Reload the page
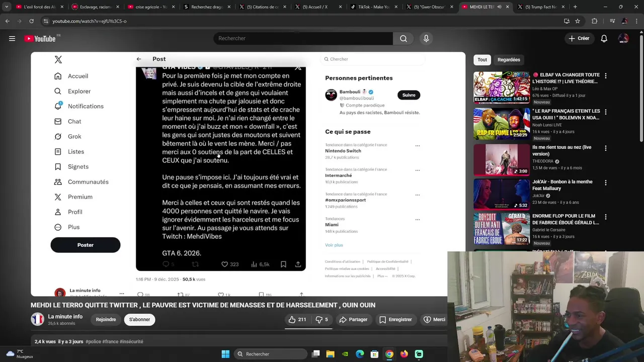The height and width of the screenshot is (362, 644). [x=31, y=21]
